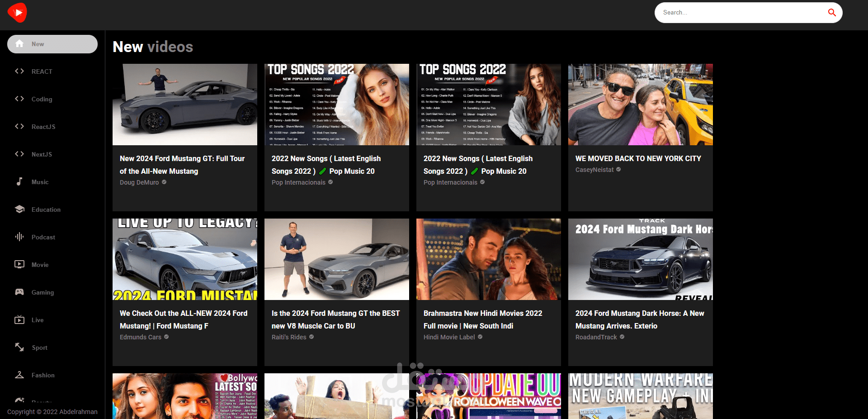Focus the Search input field
The width and height of the screenshot is (868, 419).
click(741, 13)
